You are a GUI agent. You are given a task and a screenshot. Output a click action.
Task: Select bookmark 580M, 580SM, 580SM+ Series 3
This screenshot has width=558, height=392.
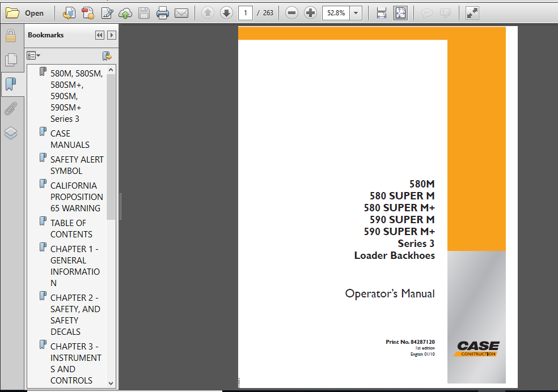tap(77, 96)
